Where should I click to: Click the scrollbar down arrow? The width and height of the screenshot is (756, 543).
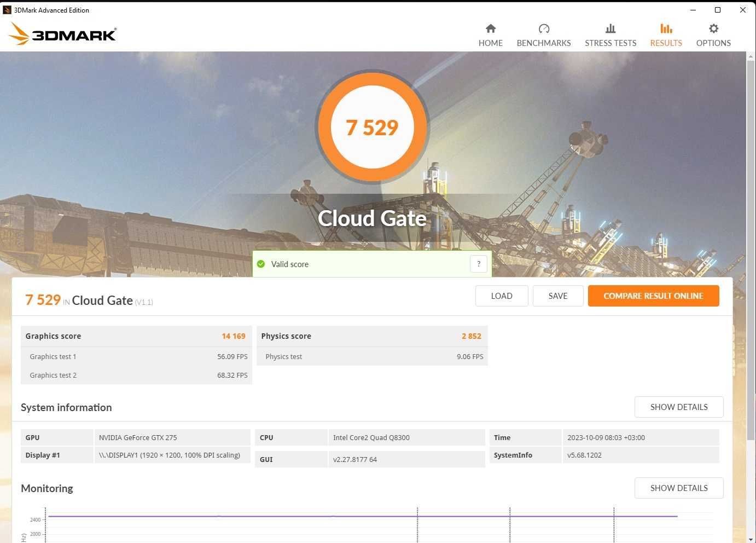751,539
